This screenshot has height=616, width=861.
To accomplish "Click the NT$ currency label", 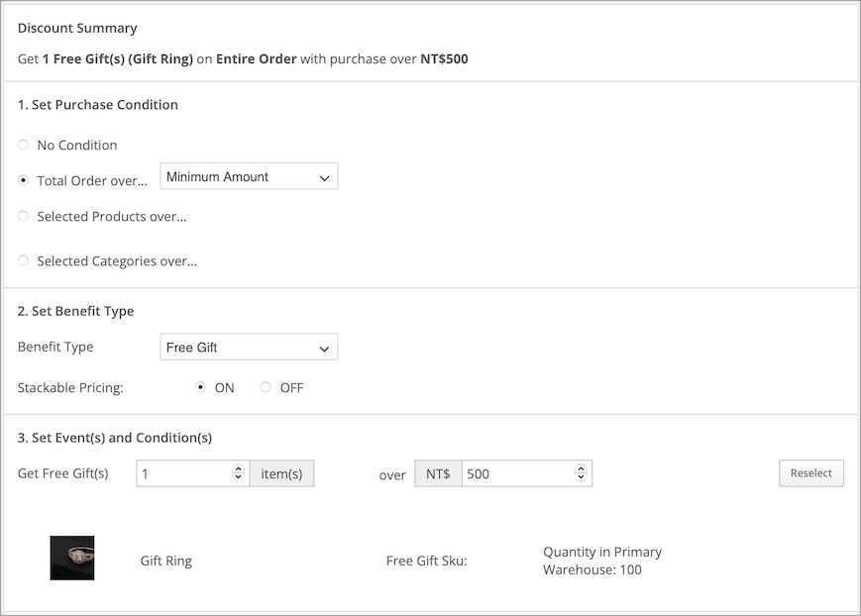I will click(438, 473).
